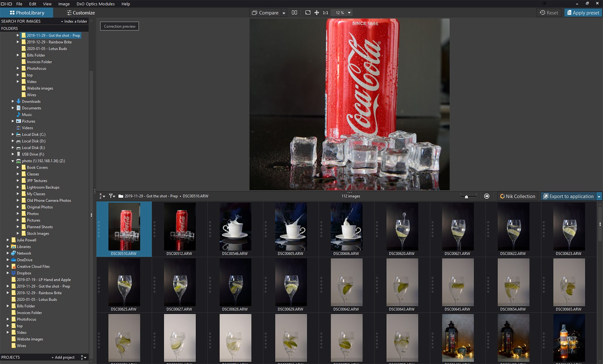The image size is (603, 364).
Task: Collapse the photo (Z:) network drive
Action: pos(13,161)
